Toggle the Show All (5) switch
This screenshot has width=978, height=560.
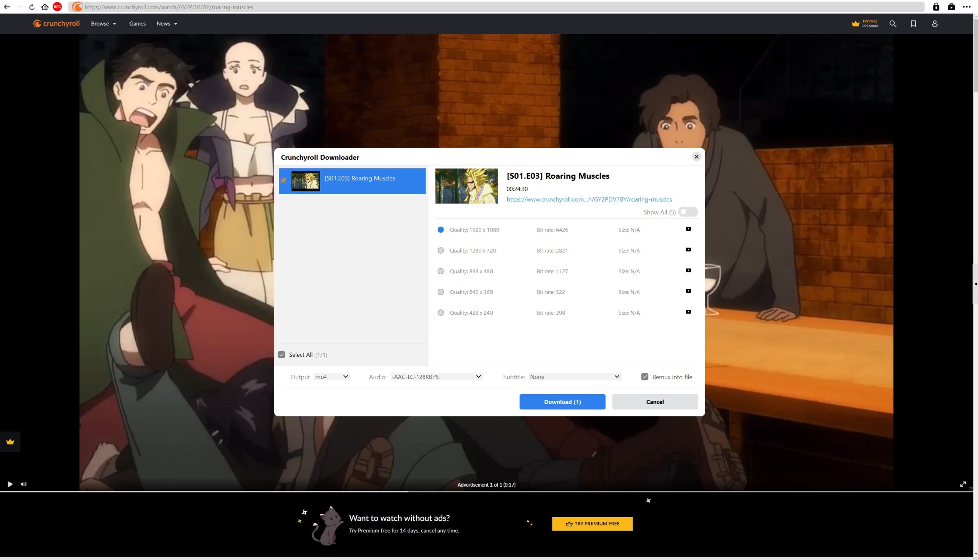[688, 212]
